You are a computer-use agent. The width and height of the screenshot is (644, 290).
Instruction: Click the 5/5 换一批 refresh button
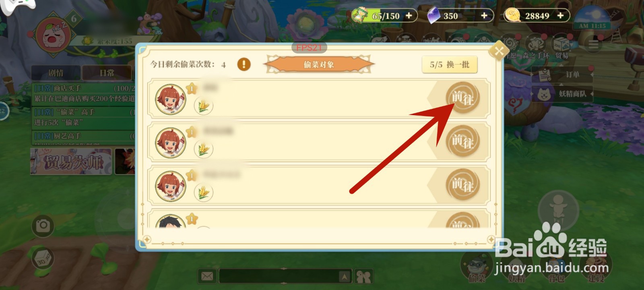[x=450, y=64]
